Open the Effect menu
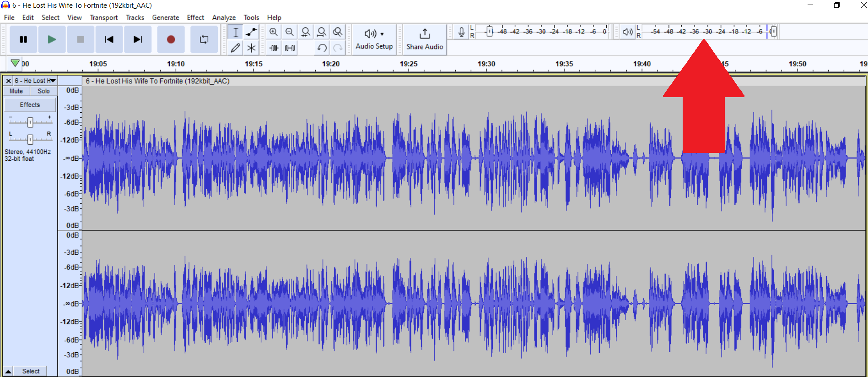 coord(195,17)
